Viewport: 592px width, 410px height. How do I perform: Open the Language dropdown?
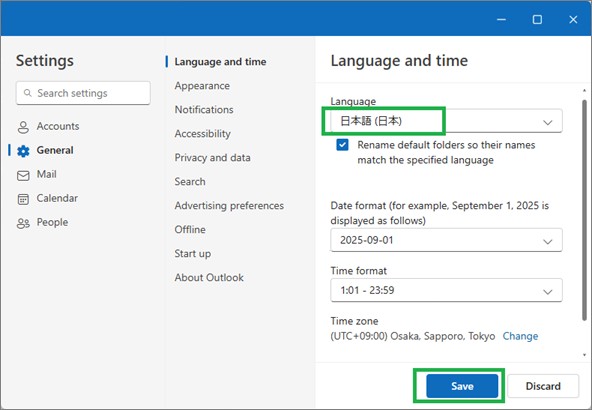click(446, 121)
